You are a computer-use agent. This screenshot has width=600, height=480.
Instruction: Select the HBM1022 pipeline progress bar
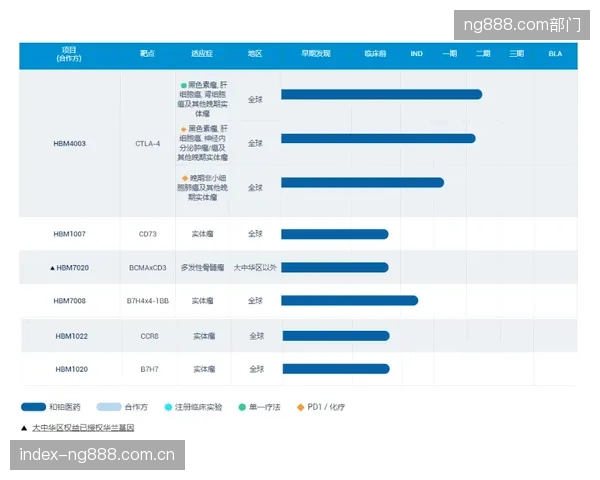point(336,336)
